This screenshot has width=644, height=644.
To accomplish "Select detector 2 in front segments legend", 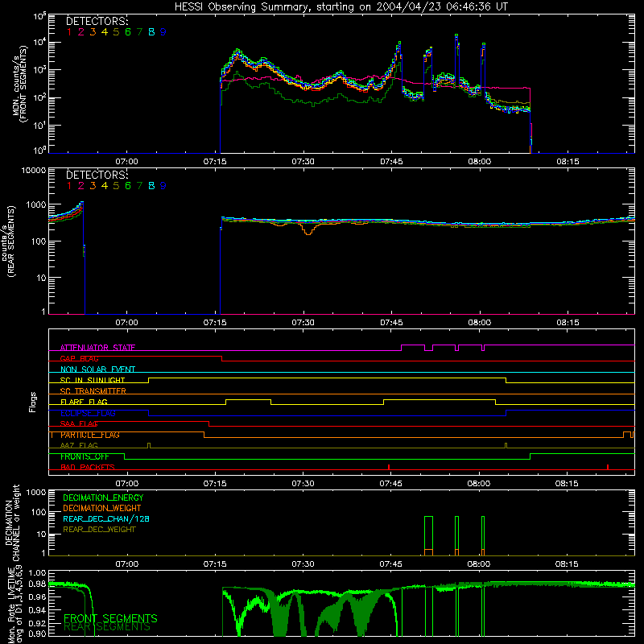I will click(x=81, y=31).
